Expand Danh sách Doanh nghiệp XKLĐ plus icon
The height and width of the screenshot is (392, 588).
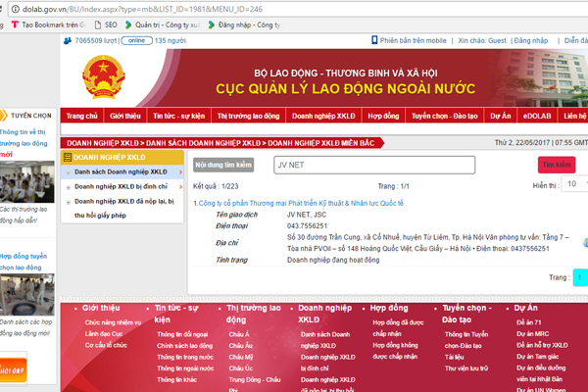(69, 172)
